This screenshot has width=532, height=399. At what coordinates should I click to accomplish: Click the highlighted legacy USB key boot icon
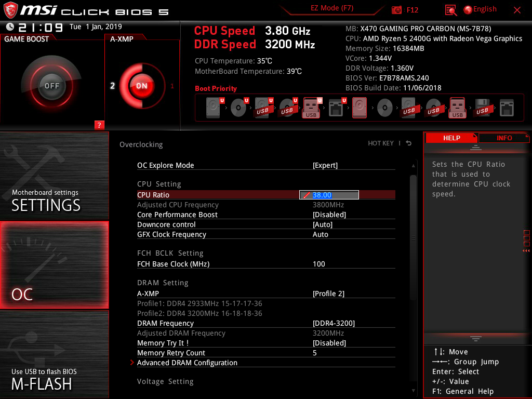457,108
